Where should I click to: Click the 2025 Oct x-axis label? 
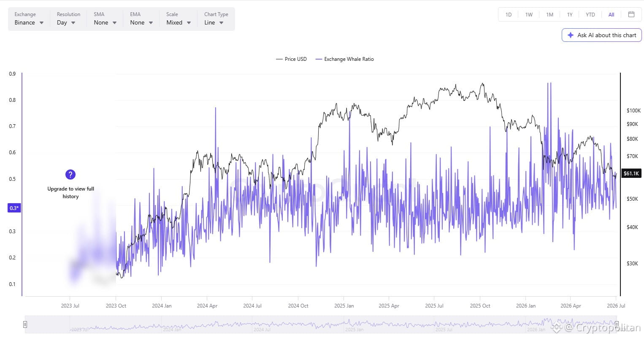[480, 305]
